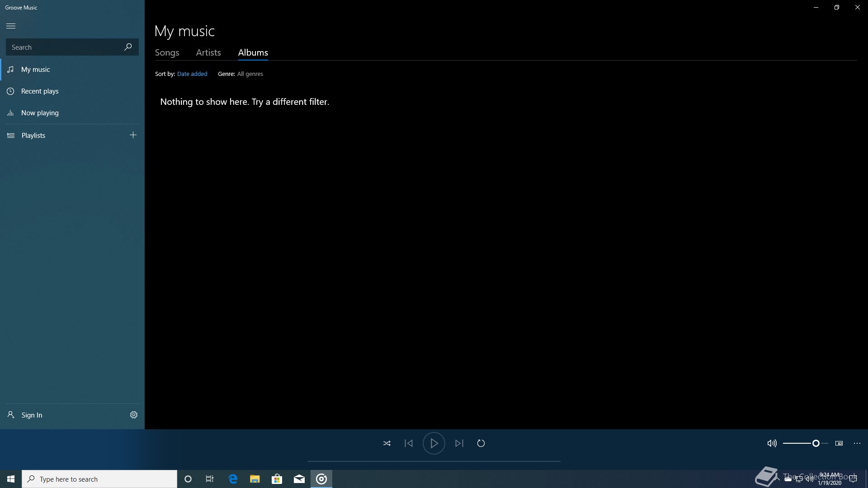The width and height of the screenshot is (868, 488).
Task: Select the Albums tab
Action: point(253,52)
